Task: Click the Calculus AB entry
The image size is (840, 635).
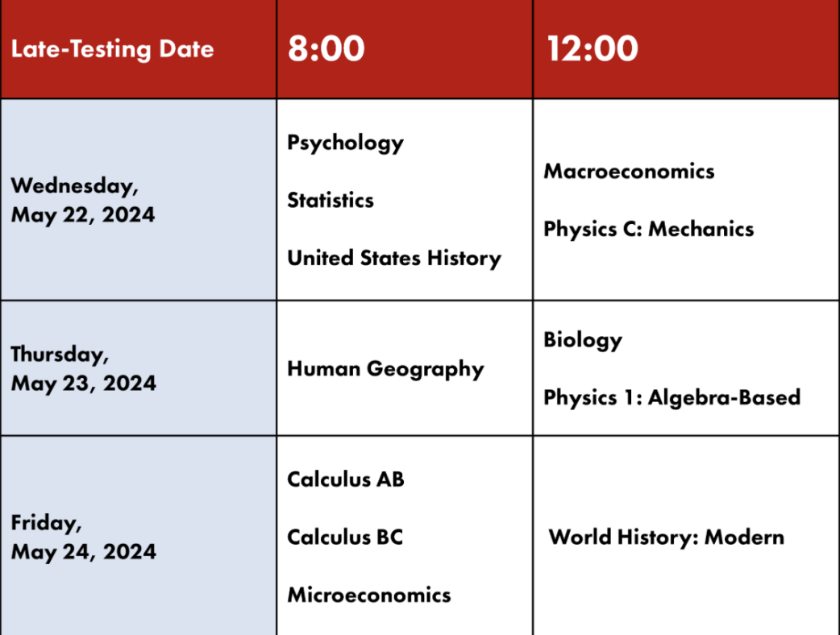Action: tap(346, 479)
